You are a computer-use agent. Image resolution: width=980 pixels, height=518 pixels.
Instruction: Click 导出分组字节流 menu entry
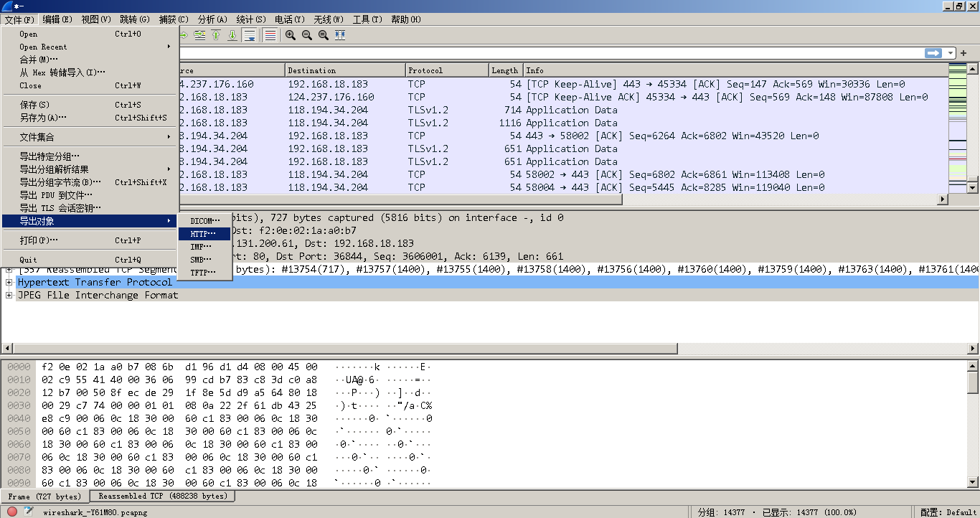pyautogui.click(x=90, y=182)
